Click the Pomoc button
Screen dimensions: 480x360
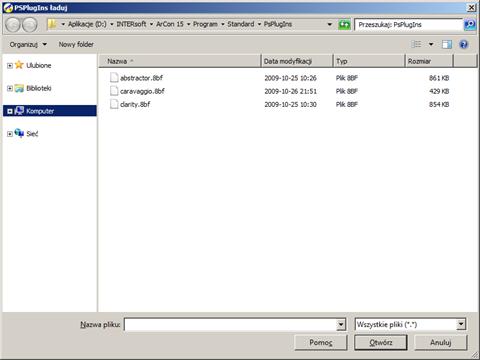coord(321,342)
